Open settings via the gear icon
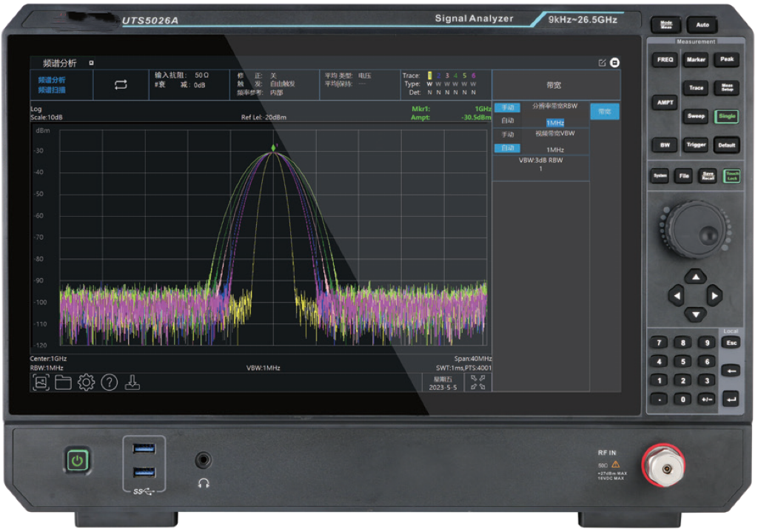Image resolution: width=758 pixels, height=532 pixels. click(86, 383)
